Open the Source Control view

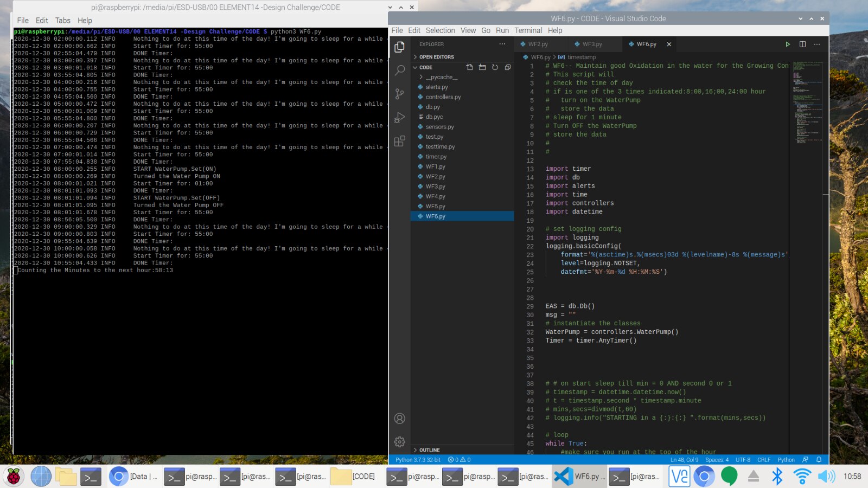tap(400, 94)
